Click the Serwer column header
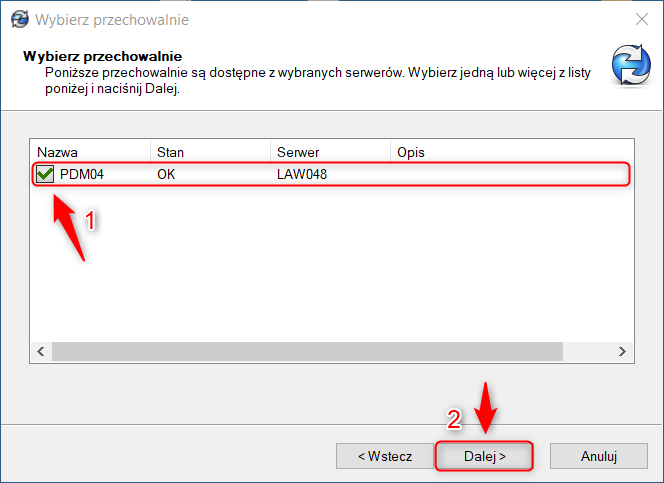664x483 pixels. point(328,152)
